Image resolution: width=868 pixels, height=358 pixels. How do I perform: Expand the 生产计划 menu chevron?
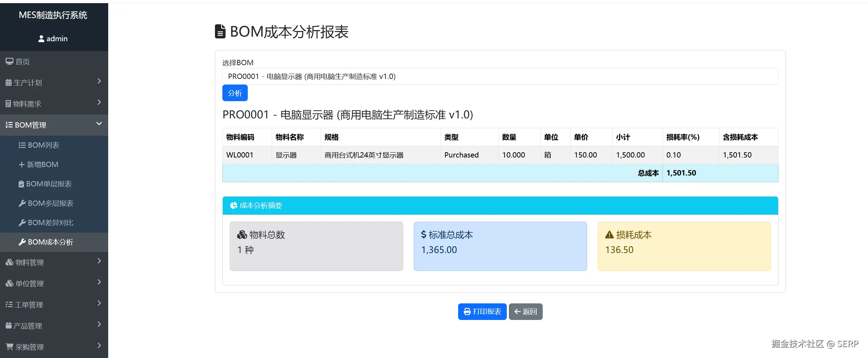pos(99,81)
